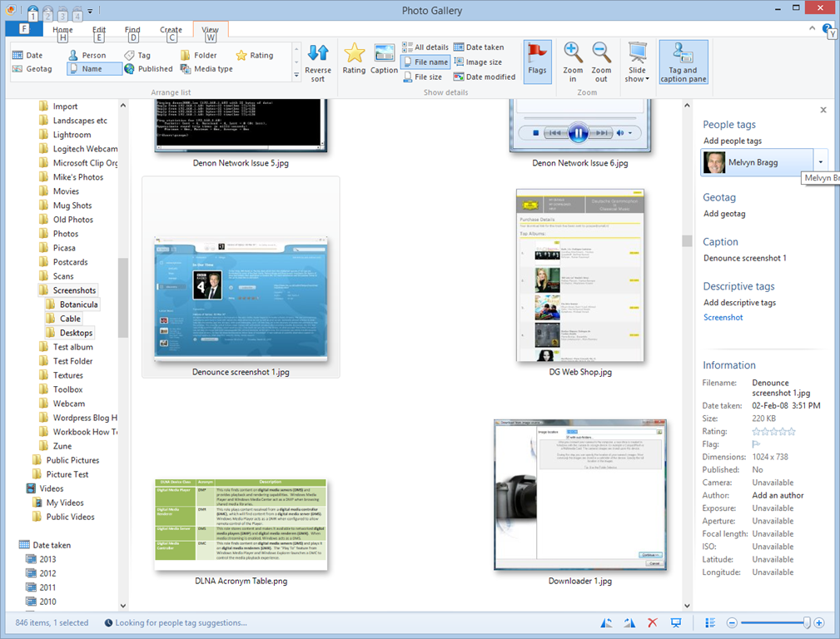Open the Create ribbon tab
This screenshot has height=639, width=840.
click(x=171, y=30)
